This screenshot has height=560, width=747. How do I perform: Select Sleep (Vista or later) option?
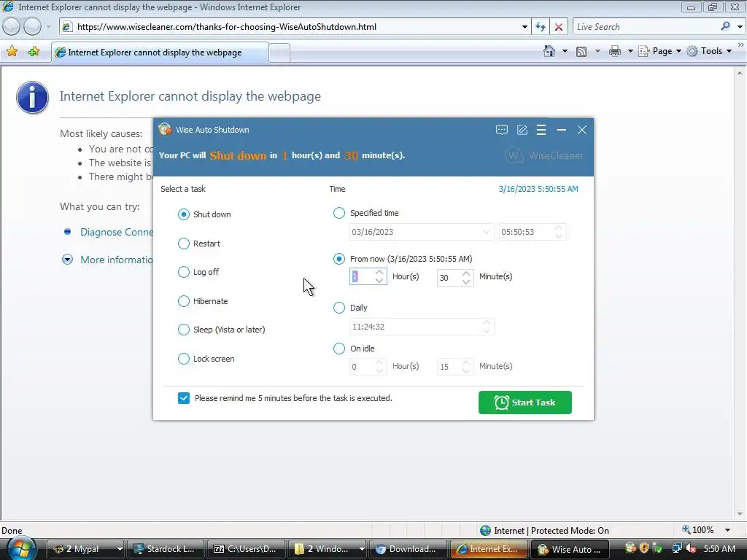(183, 330)
